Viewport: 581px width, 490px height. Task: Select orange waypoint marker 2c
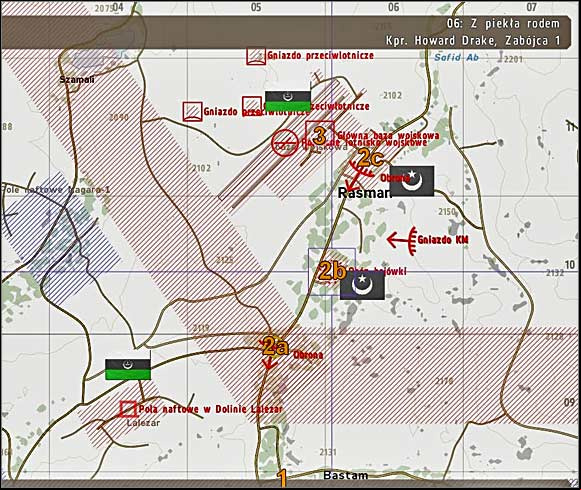click(x=370, y=158)
